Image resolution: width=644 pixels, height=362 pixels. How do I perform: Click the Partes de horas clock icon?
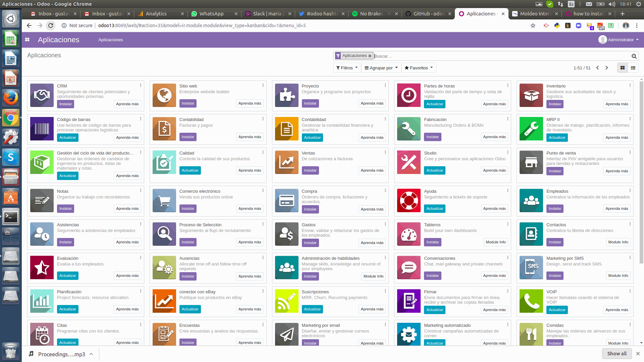409,95
